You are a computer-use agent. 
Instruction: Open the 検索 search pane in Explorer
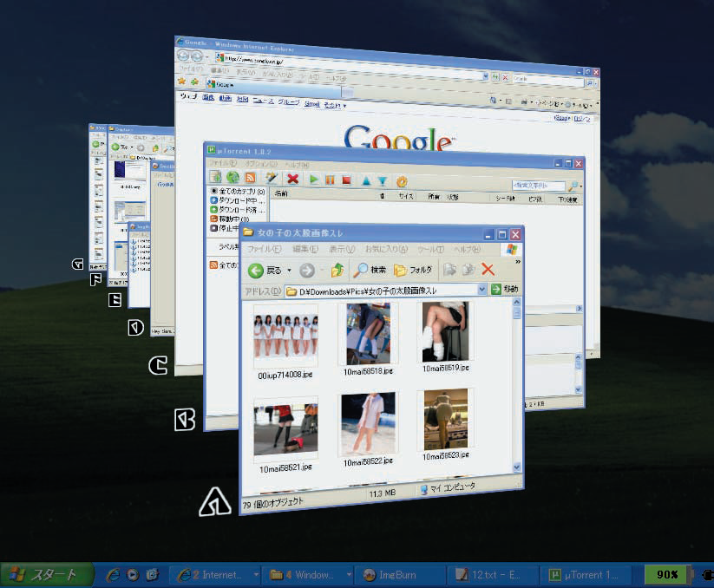pyautogui.click(x=370, y=270)
